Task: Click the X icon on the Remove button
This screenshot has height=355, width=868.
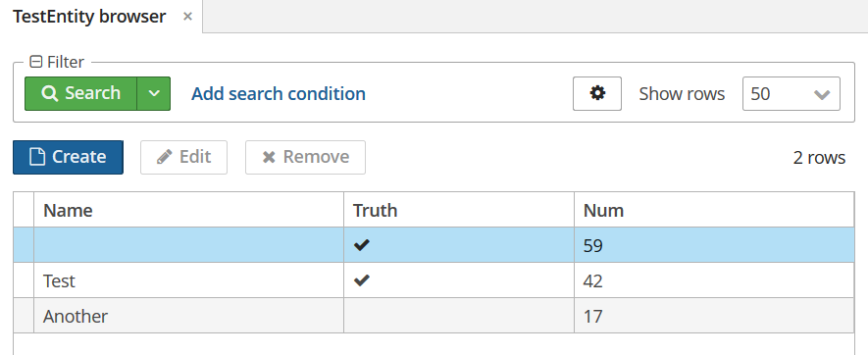Action: [269, 158]
